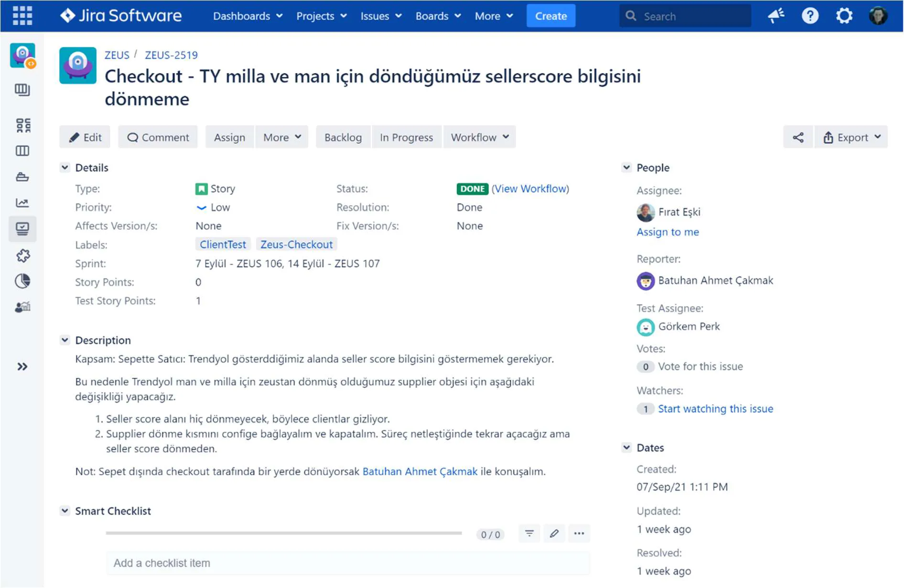Collapse the Dates section
This screenshot has width=904, height=588.
click(x=626, y=447)
